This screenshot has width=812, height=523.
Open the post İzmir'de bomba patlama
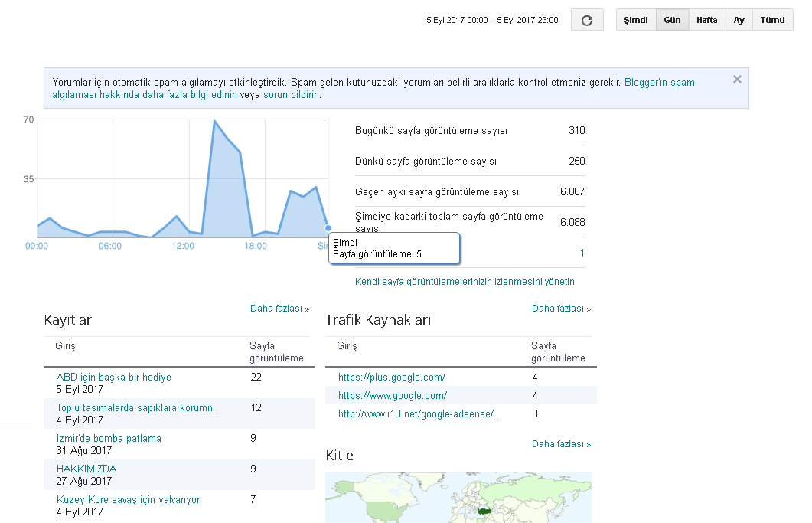click(x=109, y=439)
